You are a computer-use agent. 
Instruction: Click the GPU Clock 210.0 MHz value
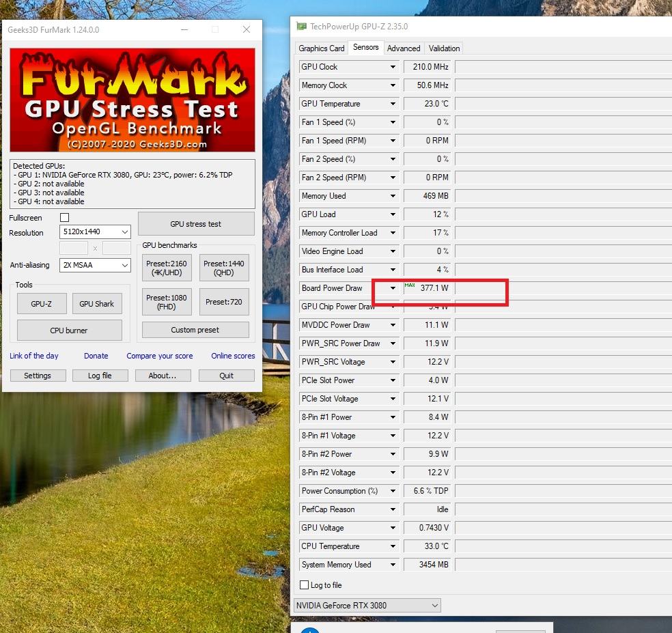(428, 67)
